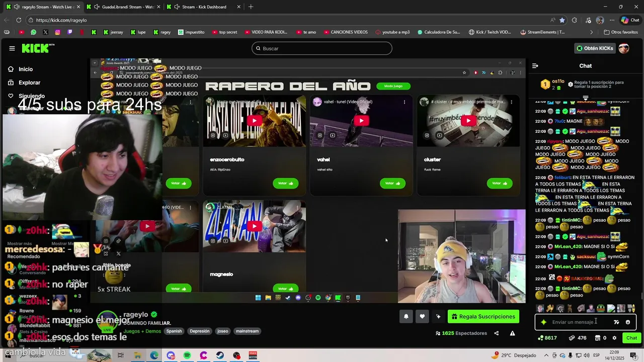644x362 pixels.
Task: Open the impuestito bookmark
Action: point(191,32)
